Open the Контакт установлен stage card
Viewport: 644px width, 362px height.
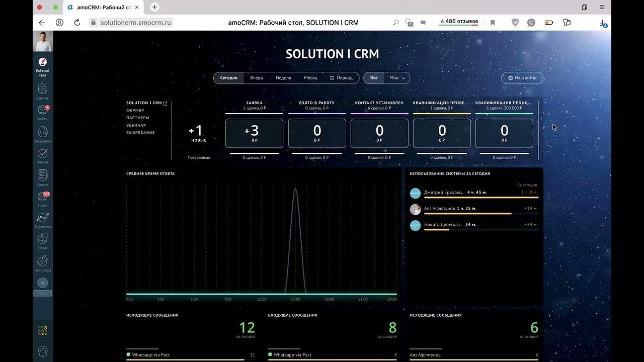tap(379, 133)
